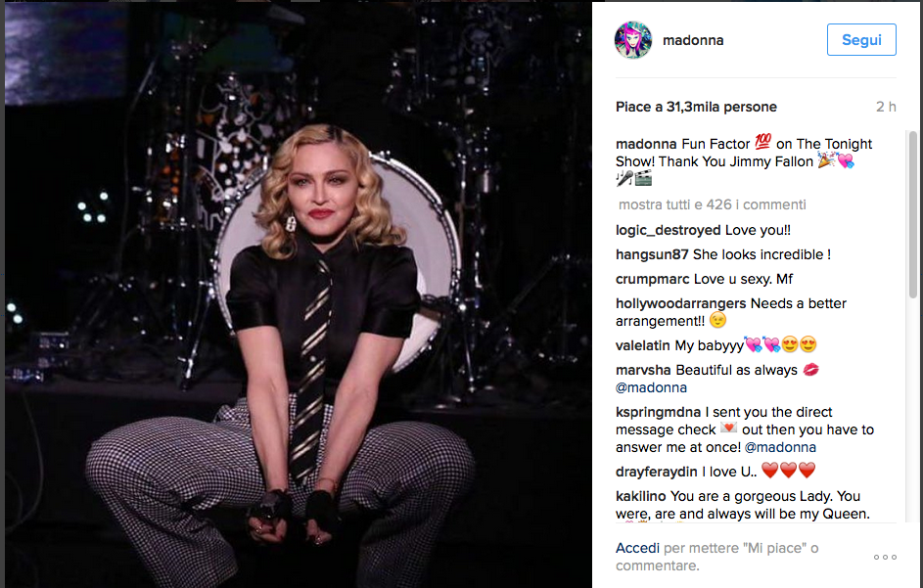This screenshot has height=588, width=923.
Task: Open the '2 h' post timestamp
Action: [885, 107]
